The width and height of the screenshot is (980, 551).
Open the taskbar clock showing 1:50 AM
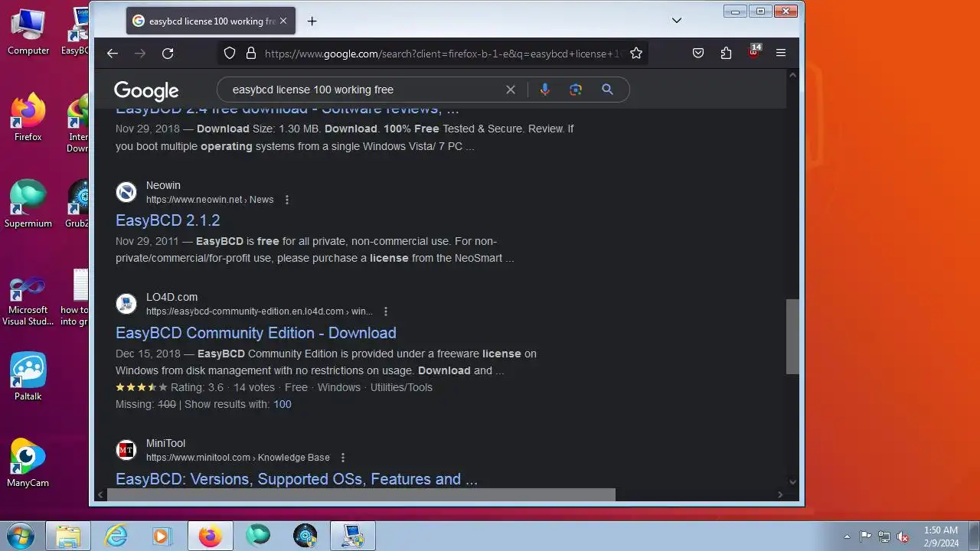[x=941, y=536]
